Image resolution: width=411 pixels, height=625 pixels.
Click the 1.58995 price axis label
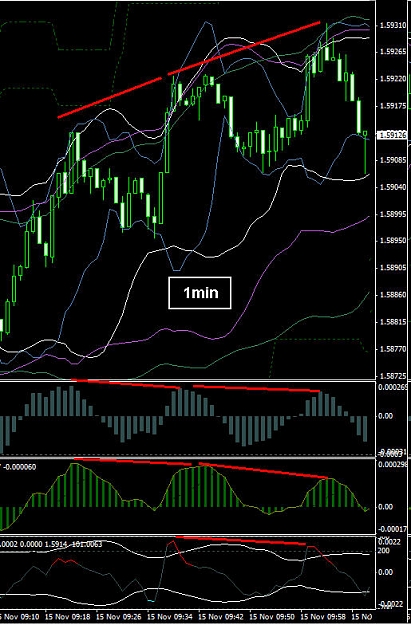[393, 214]
